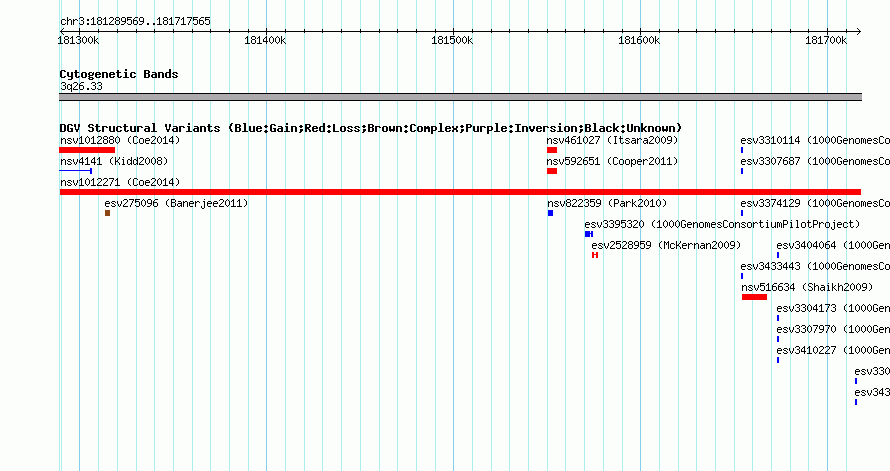The image size is (890, 471).
Task: Select blue tick under esv3433443
Action: click(742, 276)
